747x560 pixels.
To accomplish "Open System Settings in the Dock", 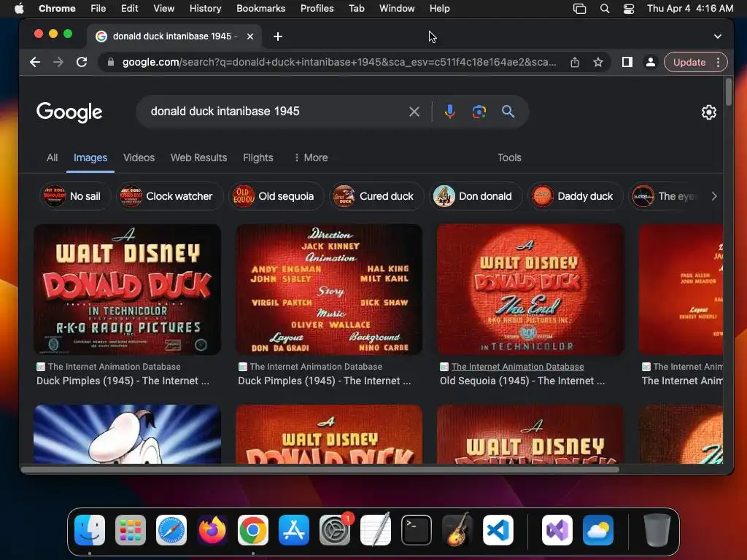I will pyautogui.click(x=335, y=530).
